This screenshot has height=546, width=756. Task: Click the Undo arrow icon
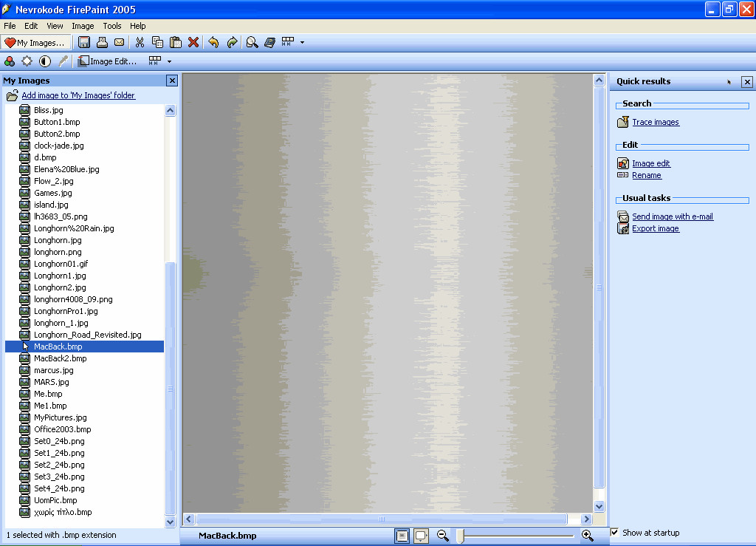[213, 42]
